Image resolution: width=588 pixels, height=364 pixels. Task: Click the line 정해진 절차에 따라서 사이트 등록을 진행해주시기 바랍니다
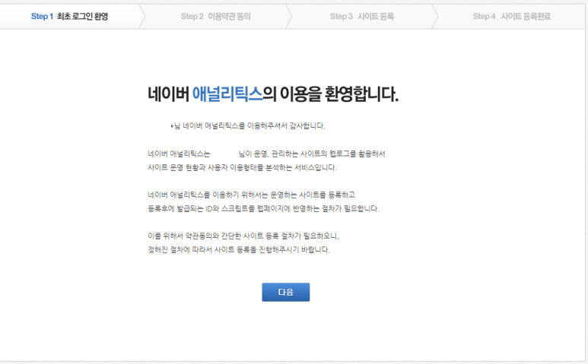click(239, 250)
